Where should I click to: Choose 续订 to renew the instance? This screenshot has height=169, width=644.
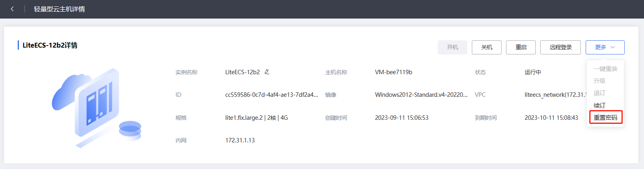(x=599, y=105)
